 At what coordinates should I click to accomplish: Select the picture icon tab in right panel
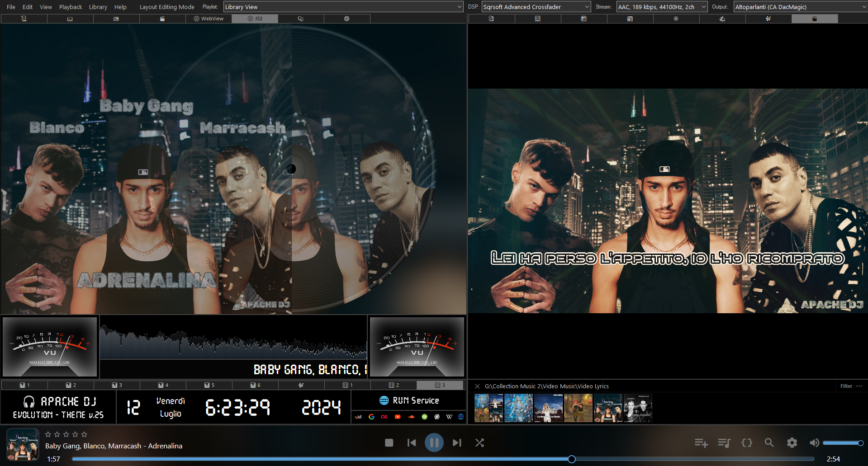tap(537, 19)
